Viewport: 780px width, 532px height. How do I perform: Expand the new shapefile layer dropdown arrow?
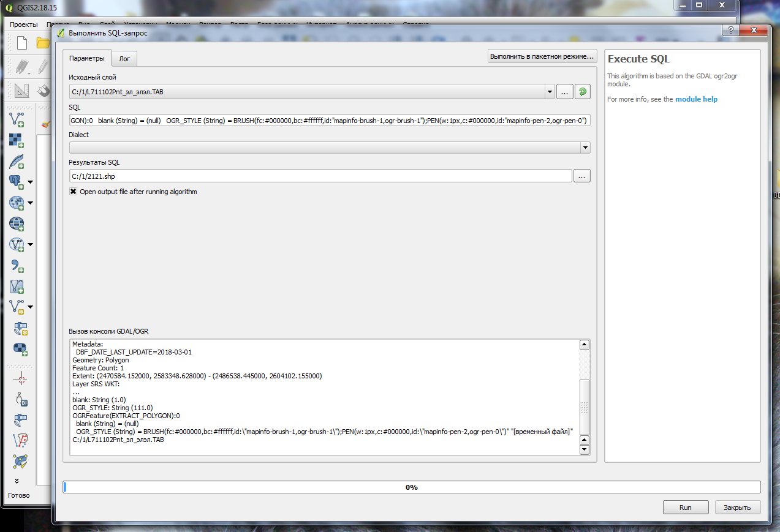30,307
